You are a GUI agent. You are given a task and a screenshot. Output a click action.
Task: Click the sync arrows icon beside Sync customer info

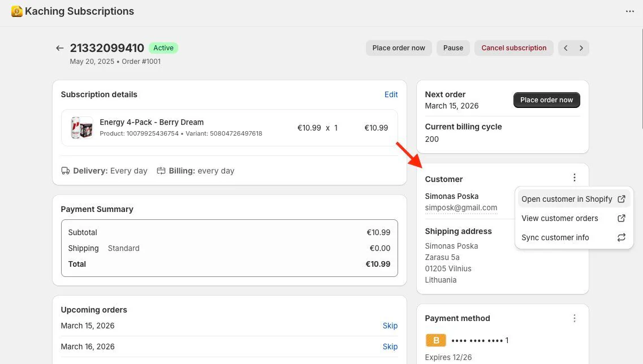coord(622,237)
